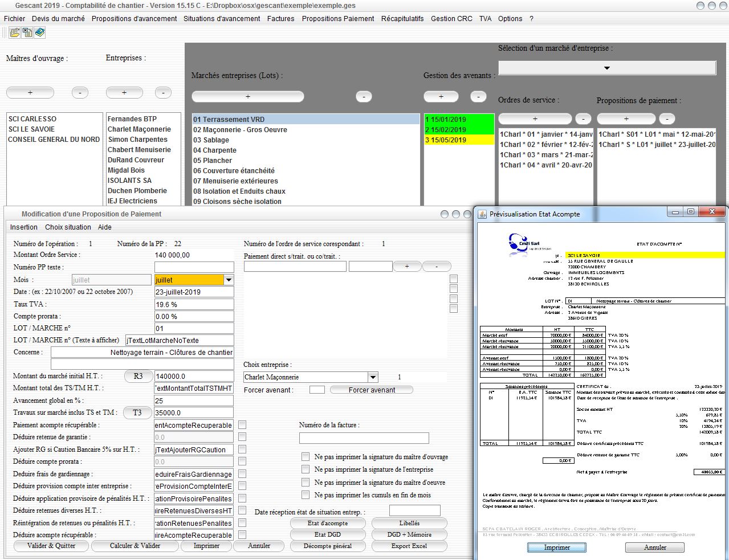
Task: Open the Gestion CRC menu
Action: (x=451, y=18)
